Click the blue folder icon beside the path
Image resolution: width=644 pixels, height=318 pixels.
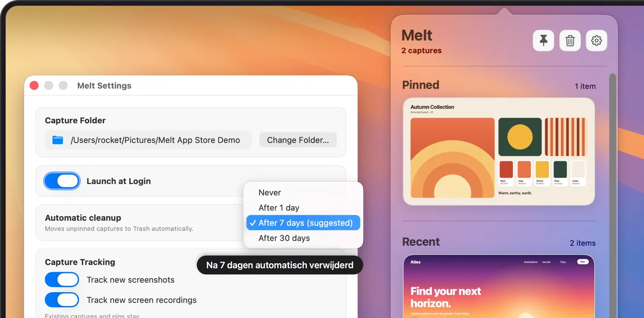point(57,140)
